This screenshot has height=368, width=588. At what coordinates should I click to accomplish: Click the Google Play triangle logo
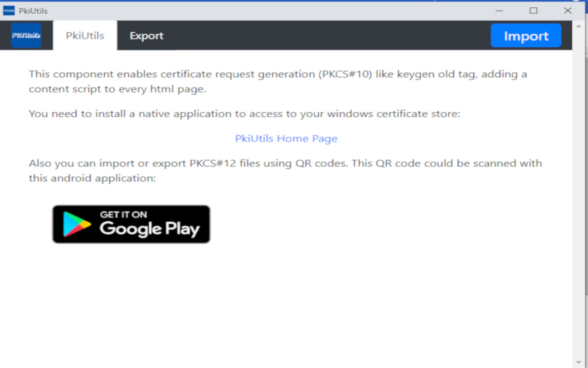(76, 224)
